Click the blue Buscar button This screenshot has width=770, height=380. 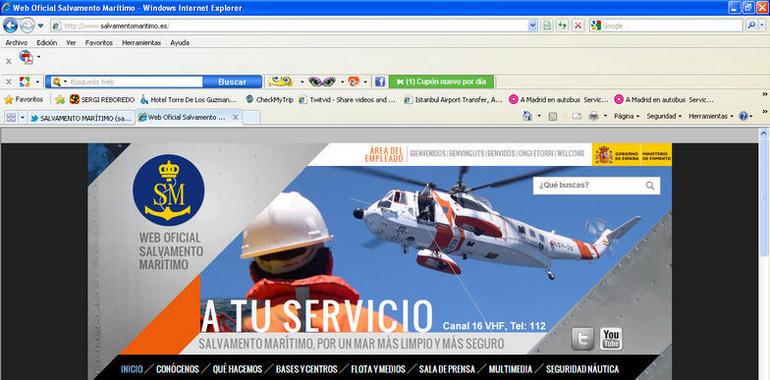[232, 82]
